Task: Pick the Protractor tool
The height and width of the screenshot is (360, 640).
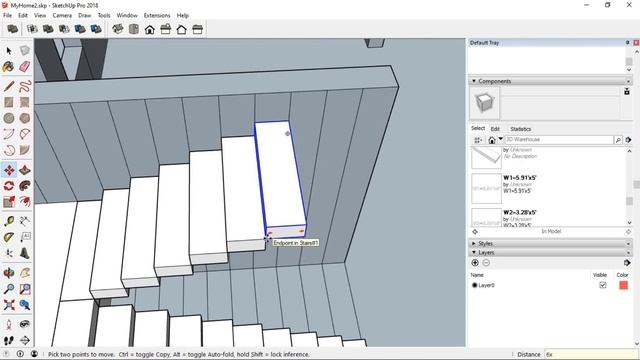Action: pos(9,238)
